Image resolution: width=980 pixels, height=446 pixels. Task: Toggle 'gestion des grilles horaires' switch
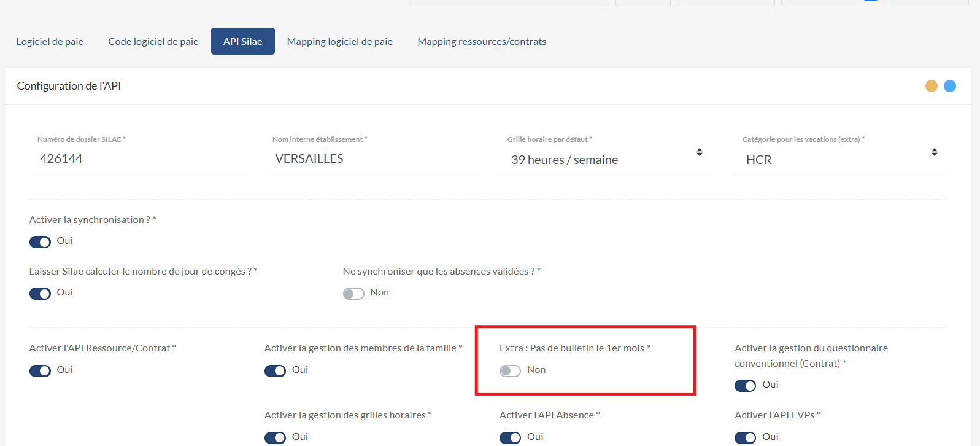point(275,437)
